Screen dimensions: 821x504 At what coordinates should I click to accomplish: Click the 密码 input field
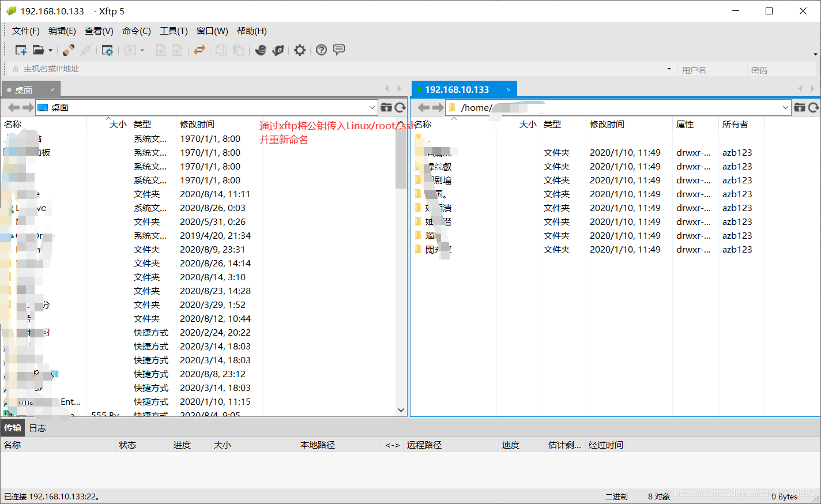coord(782,70)
